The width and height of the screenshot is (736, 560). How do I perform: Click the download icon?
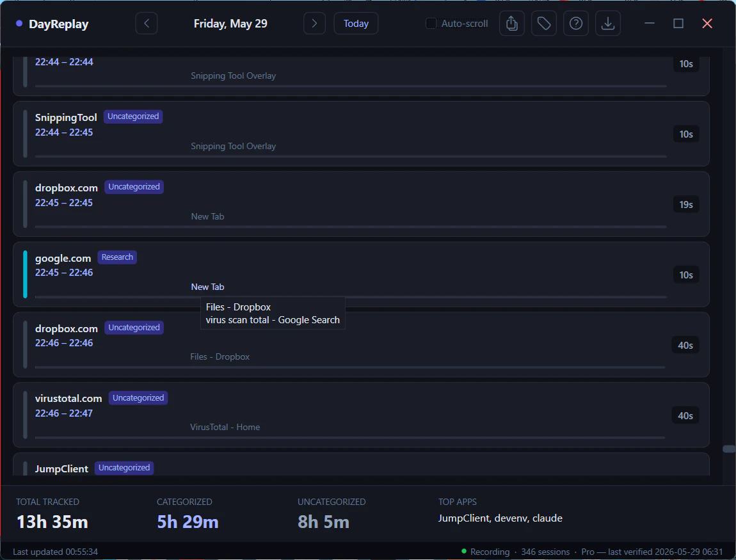click(608, 24)
